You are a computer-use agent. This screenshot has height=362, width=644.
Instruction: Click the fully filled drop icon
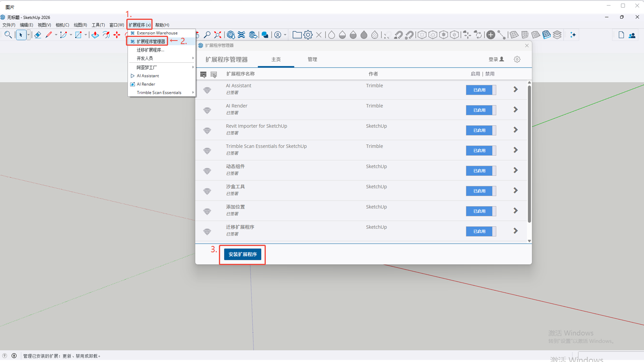point(364,35)
